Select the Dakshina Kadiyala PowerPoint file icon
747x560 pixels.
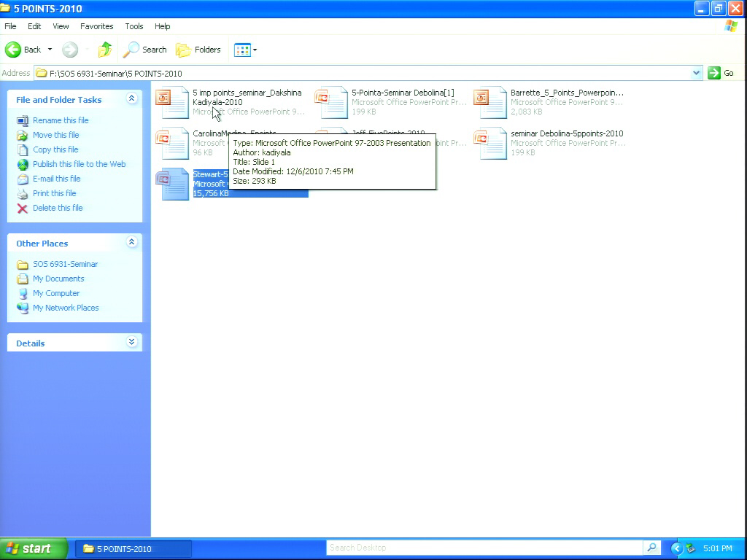[172, 102]
